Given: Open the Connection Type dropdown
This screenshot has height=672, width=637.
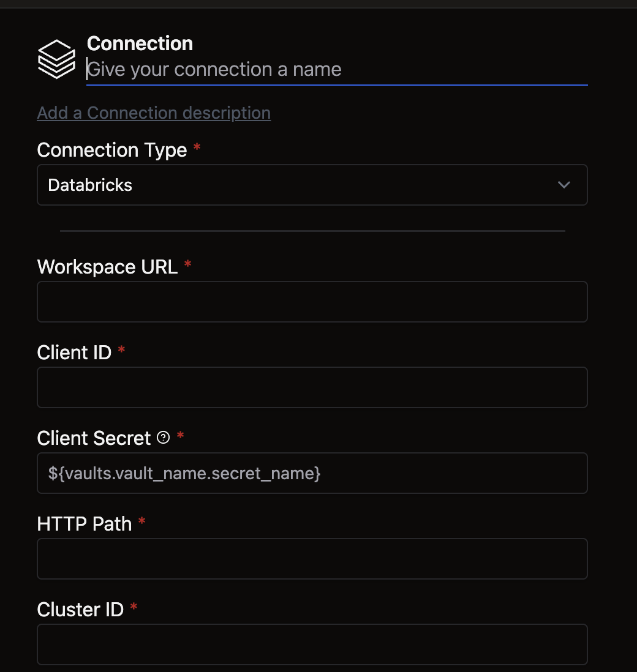Looking at the screenshot, I should click(312, 185).
